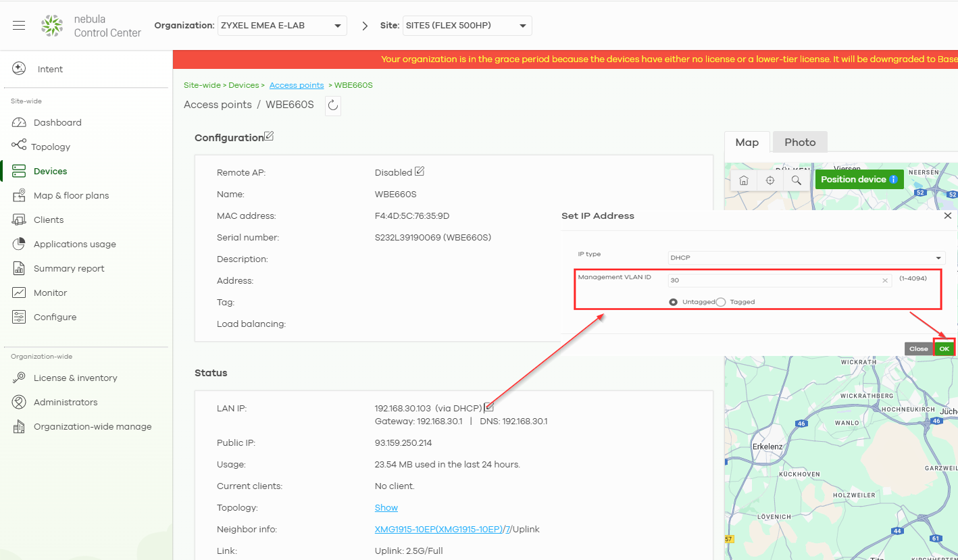This screenshot has height=560, width=958.
Task: Click the Summary report icon
Action: [x=20, y=268]
